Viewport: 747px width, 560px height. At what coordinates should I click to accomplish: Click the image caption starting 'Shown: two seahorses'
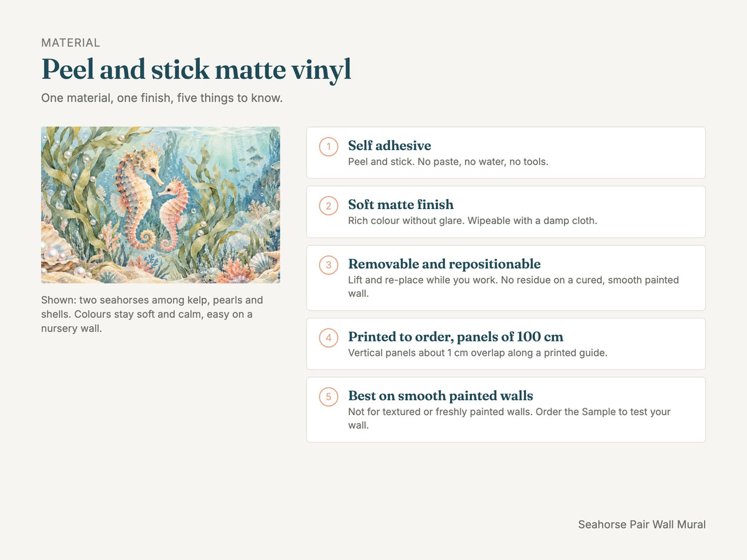click(152, 314)
